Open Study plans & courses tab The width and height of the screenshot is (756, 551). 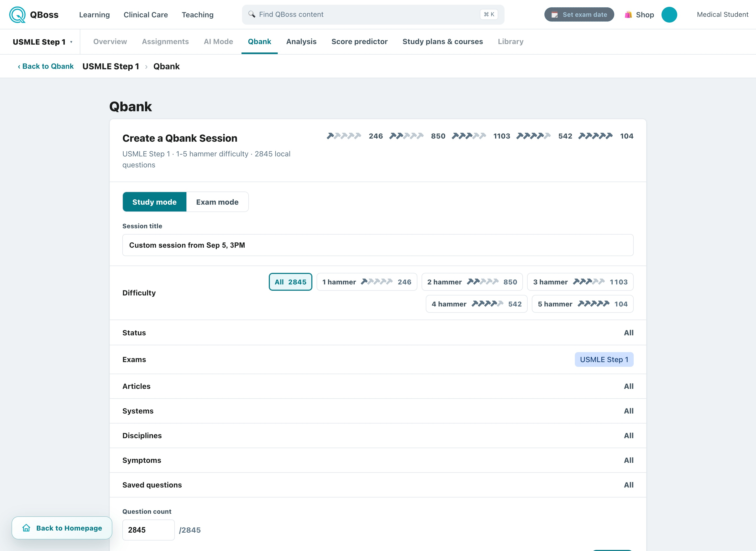(443, 42)
